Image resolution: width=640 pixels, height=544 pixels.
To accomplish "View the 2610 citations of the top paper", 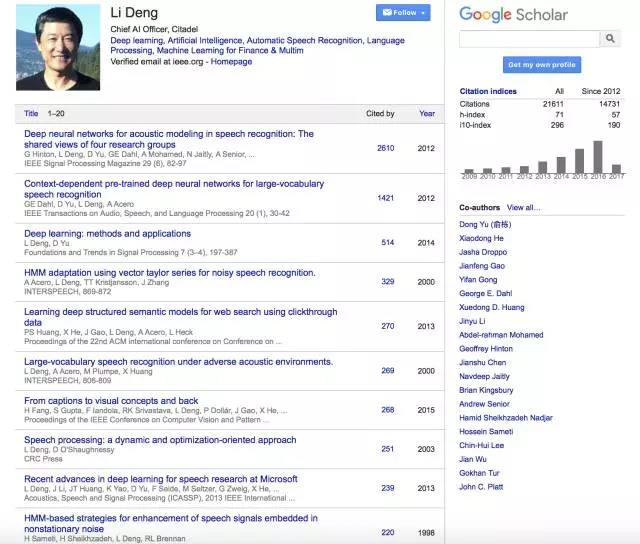I will point(385,148).
